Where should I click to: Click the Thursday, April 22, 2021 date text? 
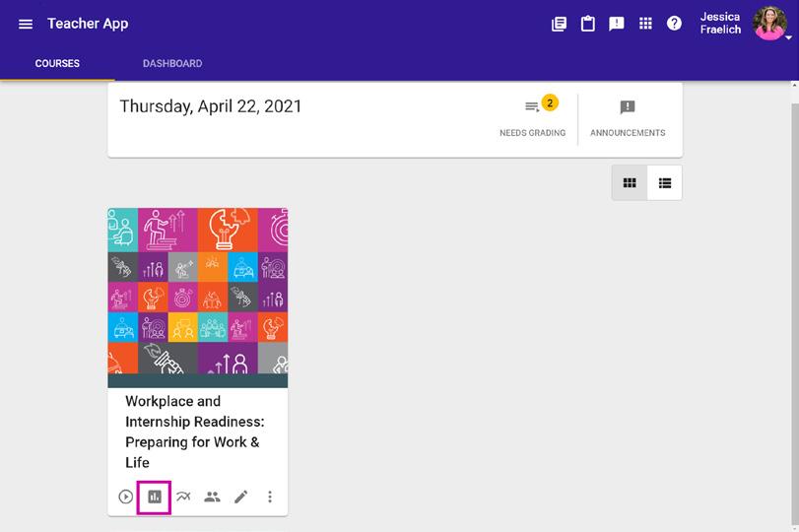point(211,106)
